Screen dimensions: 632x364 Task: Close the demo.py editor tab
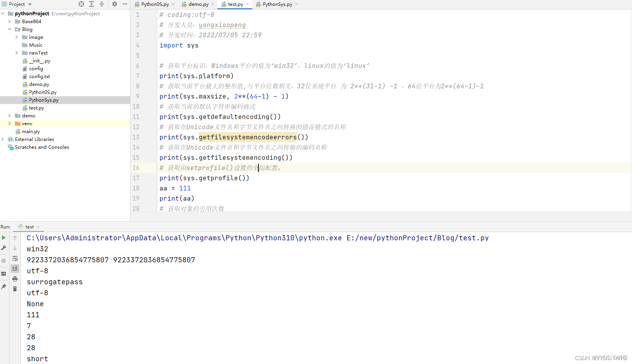(x=213, y=4)
